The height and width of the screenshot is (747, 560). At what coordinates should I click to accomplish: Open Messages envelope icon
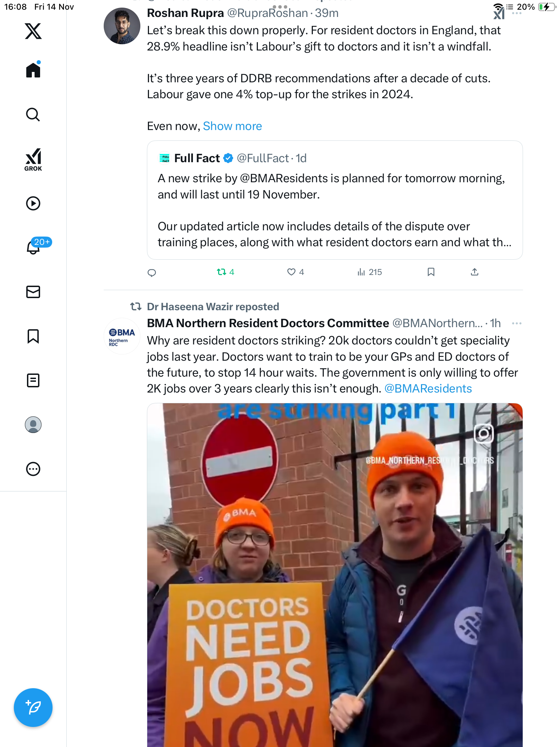pos(33,292)
